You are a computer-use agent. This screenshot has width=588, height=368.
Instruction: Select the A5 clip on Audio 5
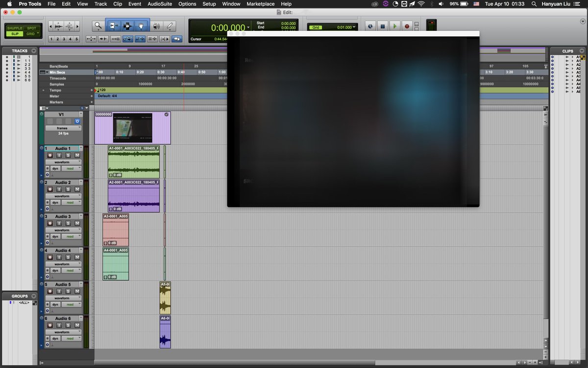click(165, 298)
